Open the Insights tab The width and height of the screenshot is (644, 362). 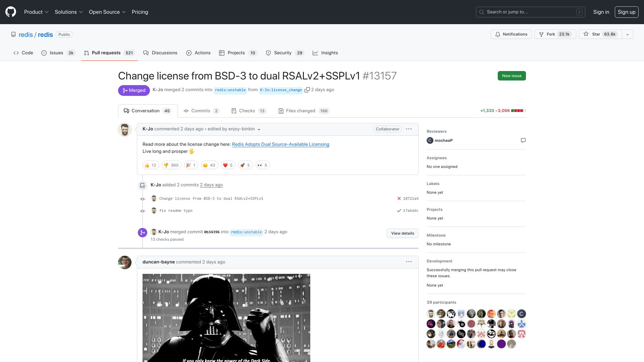(325, 53)
